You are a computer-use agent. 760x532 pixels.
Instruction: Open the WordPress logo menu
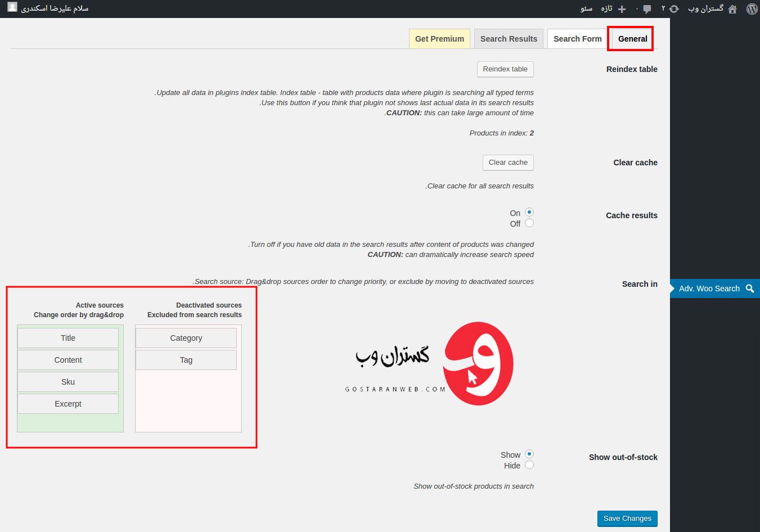[x=752, y=9]
